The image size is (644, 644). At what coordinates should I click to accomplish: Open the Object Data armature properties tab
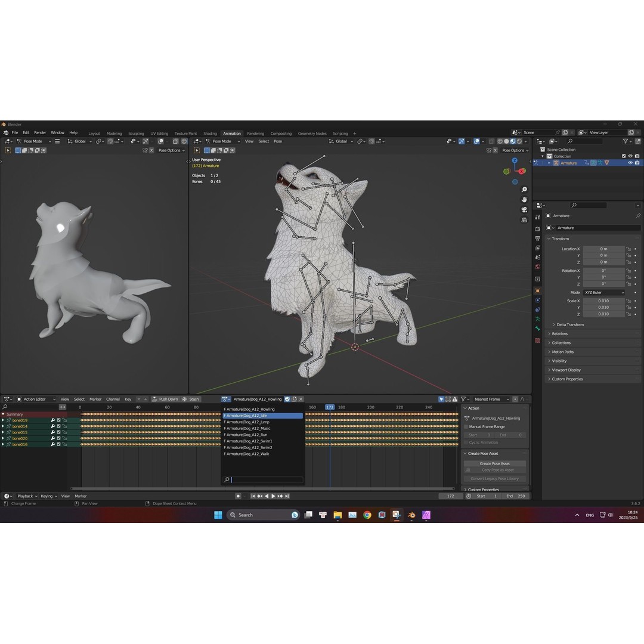pyautogui.click(x=538, y=319)
